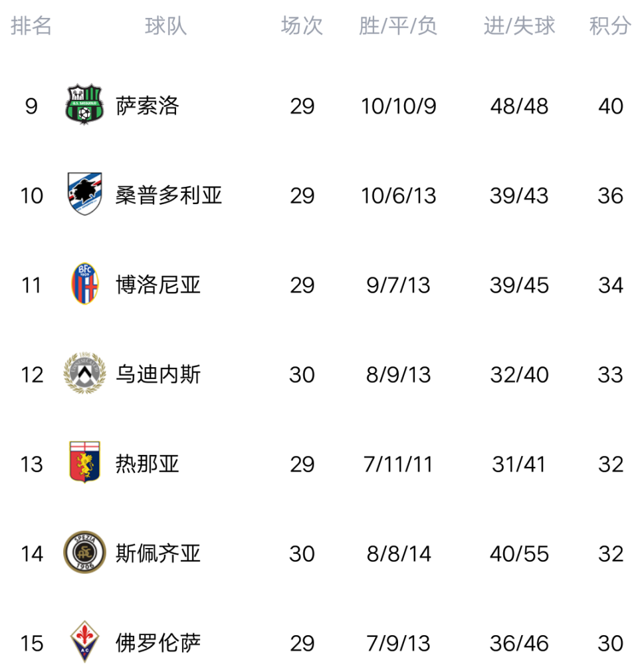Click the Bologna BFC oval crest

(x=85, y=284)
